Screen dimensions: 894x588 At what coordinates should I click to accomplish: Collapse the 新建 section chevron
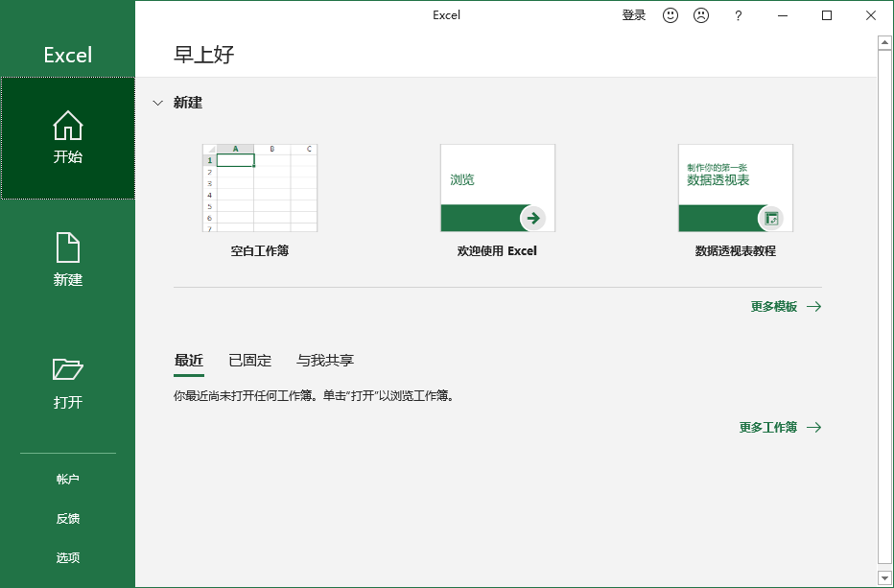158,104
